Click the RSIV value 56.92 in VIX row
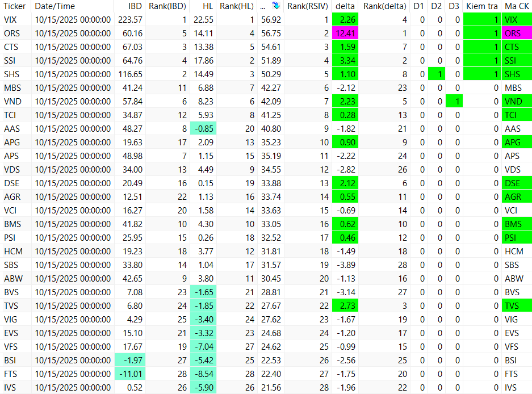 [x=271, y=20]
